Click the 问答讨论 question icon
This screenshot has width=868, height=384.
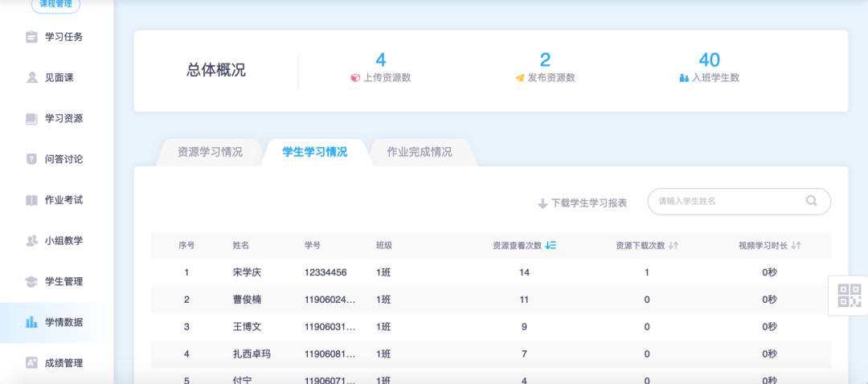[x=31, y=159]
